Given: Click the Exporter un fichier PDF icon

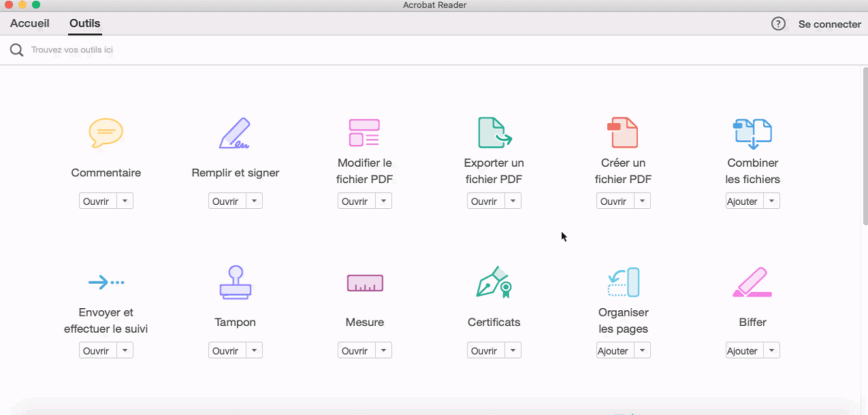Looking at the screenshot, I should (x=495, y=133).
